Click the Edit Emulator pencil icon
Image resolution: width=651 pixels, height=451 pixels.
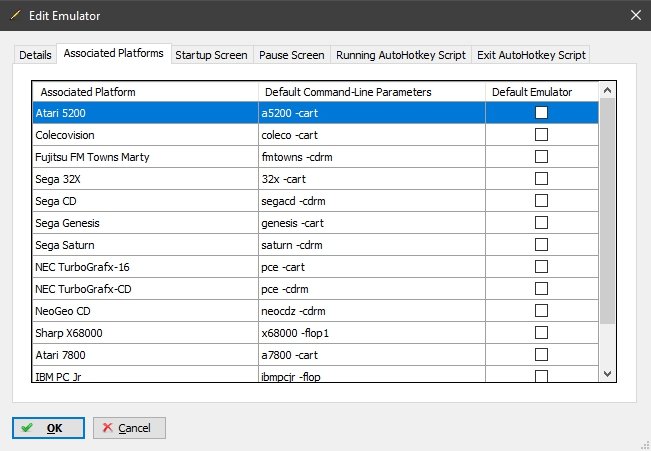[15, 15]
